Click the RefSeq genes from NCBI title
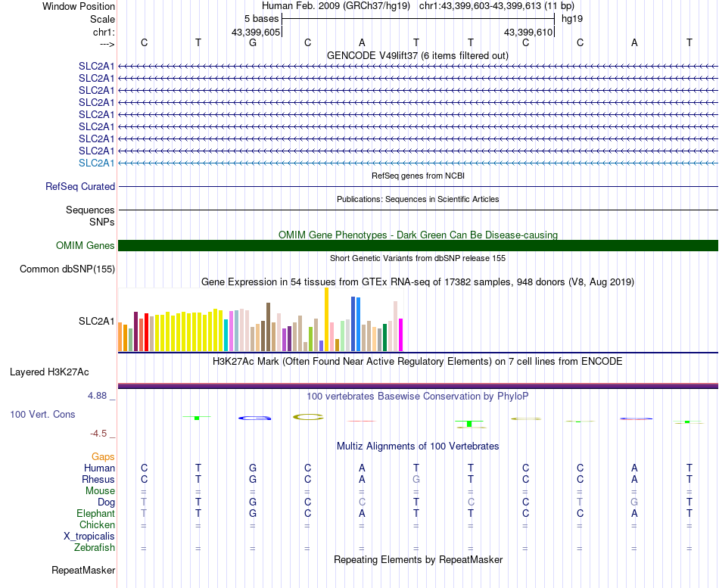719x588 pixels. 418,176
